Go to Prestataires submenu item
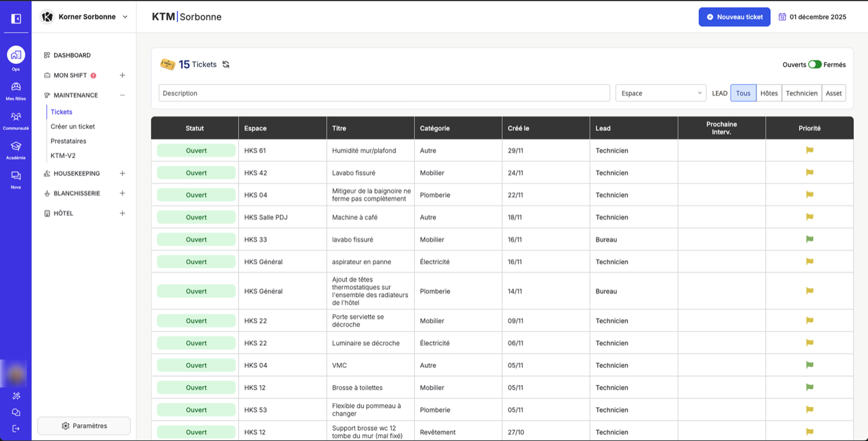Screen dimensions: 868x441 tap(68, 141)
